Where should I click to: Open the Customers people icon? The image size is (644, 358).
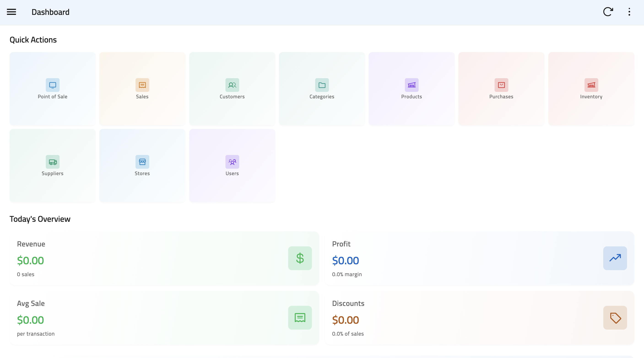coord(232,85)
